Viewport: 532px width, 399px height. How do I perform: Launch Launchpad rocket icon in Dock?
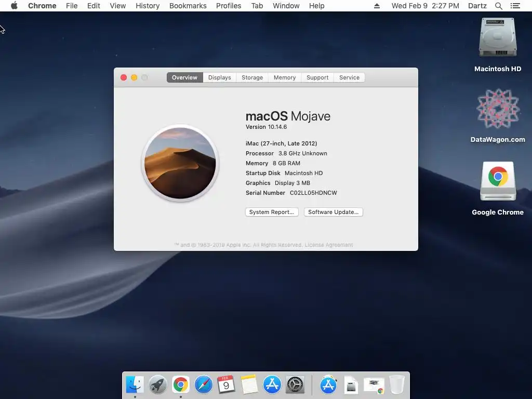(158, 385)
